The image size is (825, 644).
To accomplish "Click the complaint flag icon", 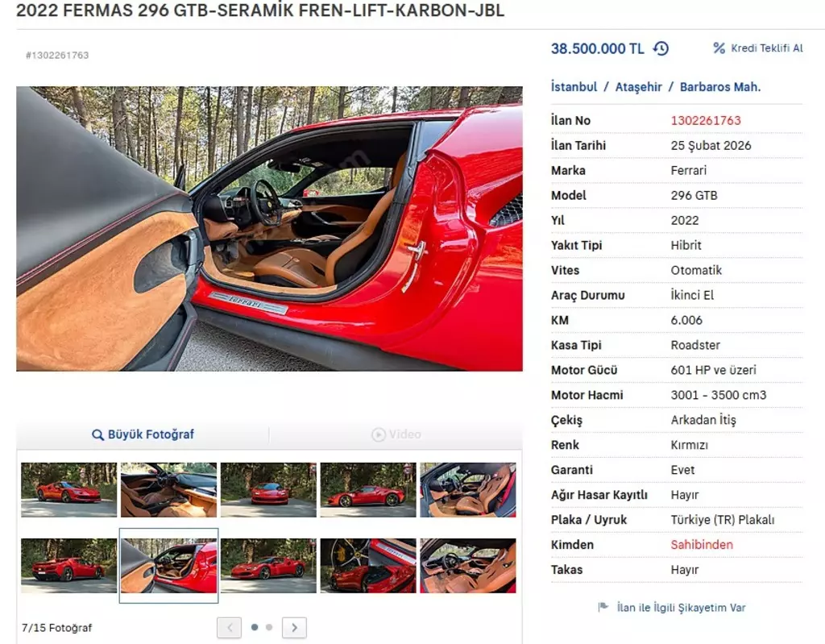I will [603, 607].
